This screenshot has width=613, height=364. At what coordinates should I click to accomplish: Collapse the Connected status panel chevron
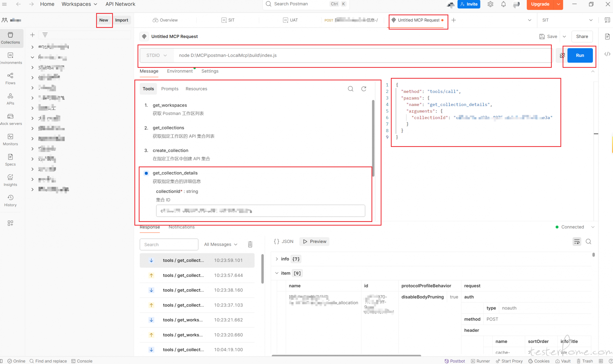coord(593,227)
